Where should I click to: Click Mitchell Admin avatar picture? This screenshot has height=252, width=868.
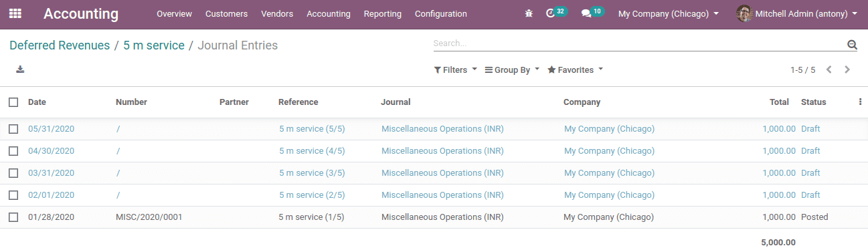click(744, 13)
